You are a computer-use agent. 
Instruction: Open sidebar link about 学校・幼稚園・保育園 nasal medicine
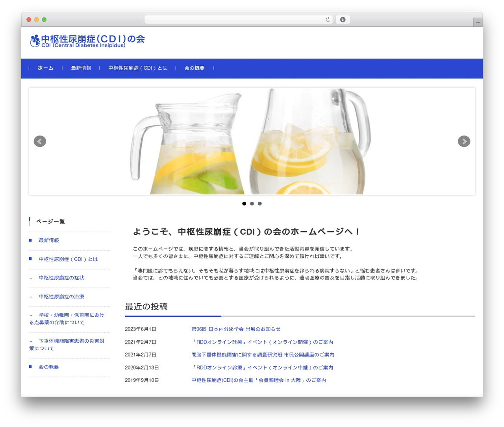(67, 319)
